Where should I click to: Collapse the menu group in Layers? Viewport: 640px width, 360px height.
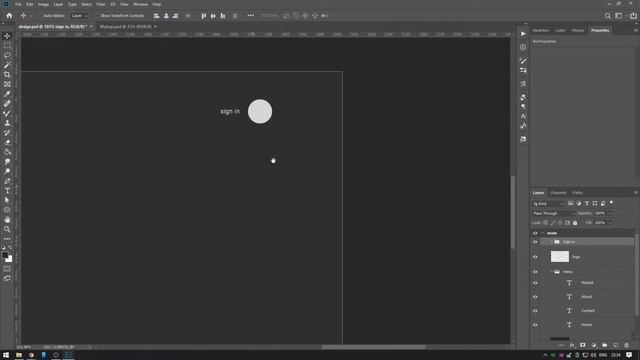[551, 272]
